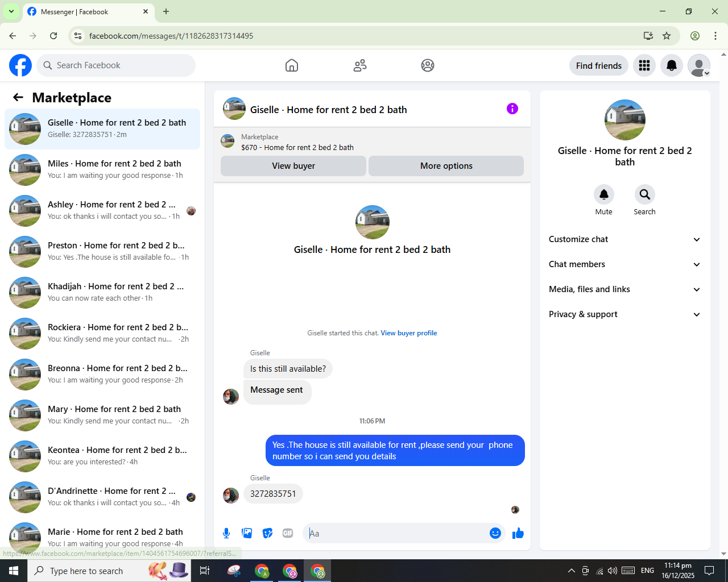
Task: Open the Menu grid icon
Action: pos(644,65)
